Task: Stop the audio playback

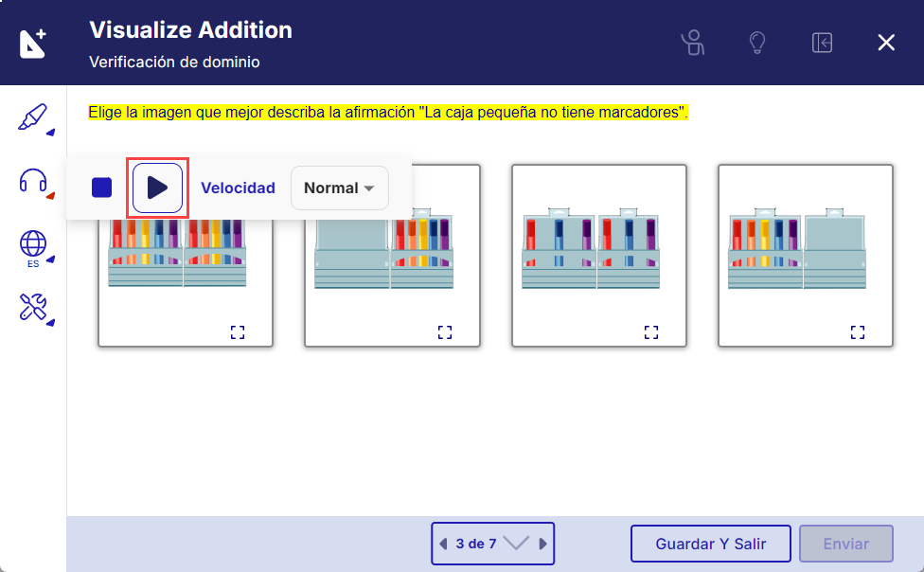Action: [x=102, y=188]
